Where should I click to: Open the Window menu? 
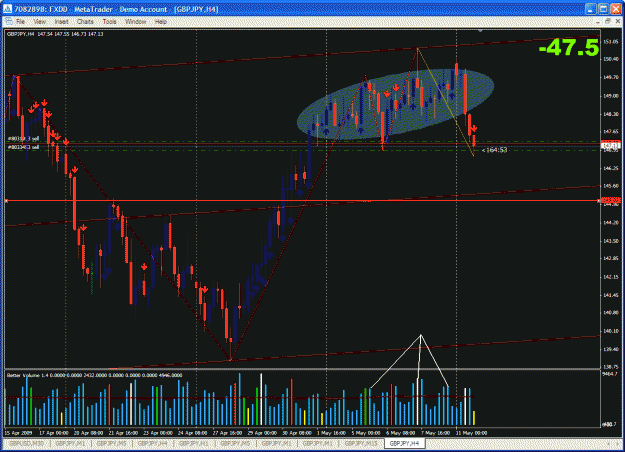click(x=136, y=22)
